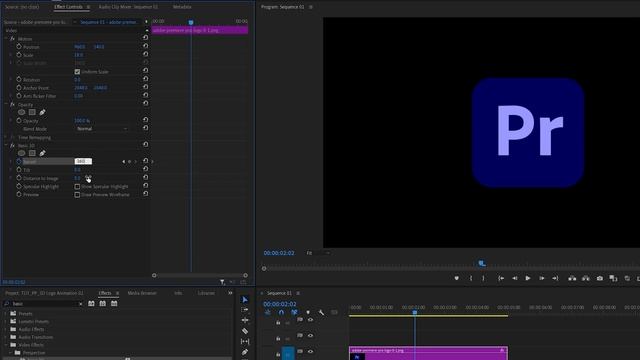The height and width of the screenshot is (360, 640).
Task: Reset Distance to Image parameter
Action: 145,177
